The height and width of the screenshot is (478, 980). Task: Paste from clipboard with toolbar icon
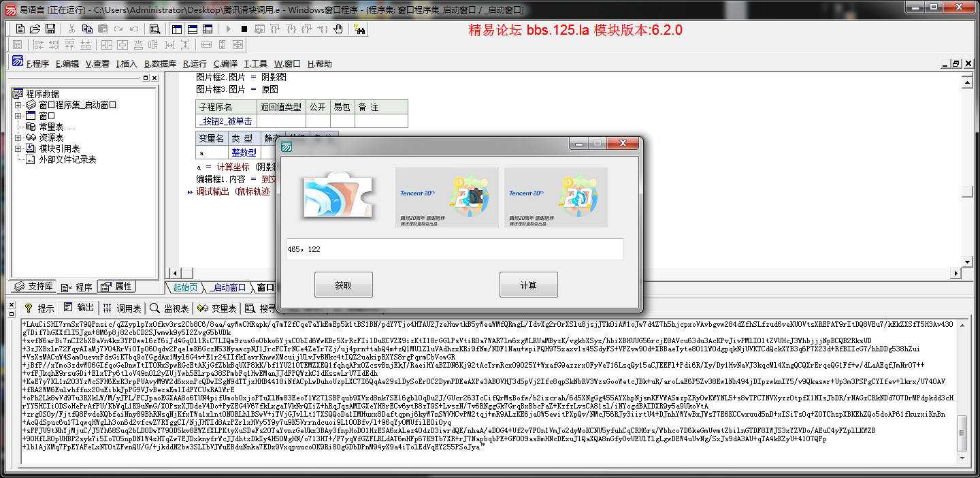pyautogui.click(x=103, y=29)
